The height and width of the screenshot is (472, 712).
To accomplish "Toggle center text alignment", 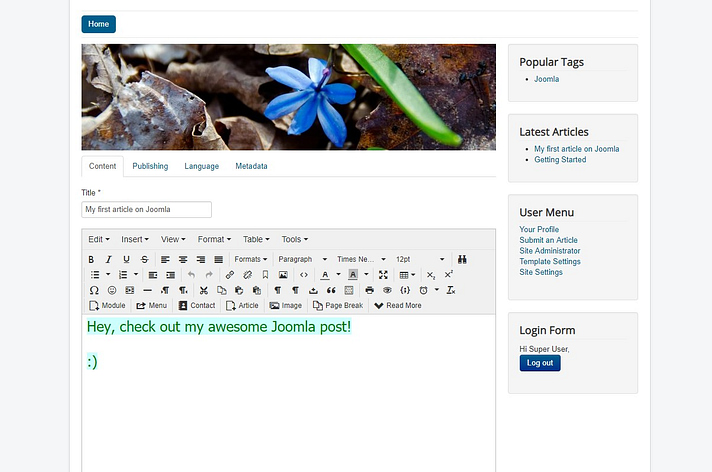I will click(x=183, y=259).
